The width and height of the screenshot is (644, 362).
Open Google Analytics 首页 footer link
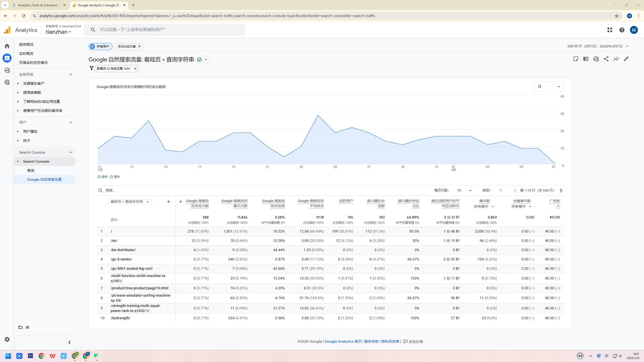[x=343, y=341]
